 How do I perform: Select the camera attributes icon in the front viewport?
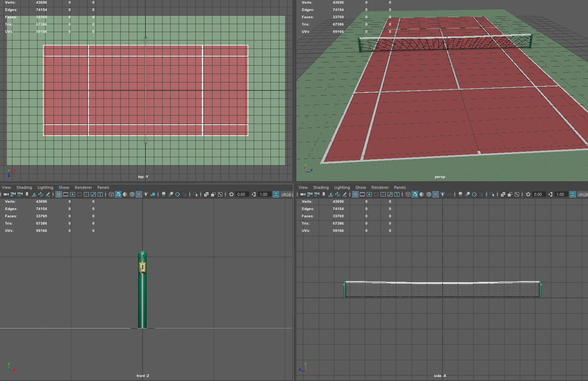click(20, 194)
